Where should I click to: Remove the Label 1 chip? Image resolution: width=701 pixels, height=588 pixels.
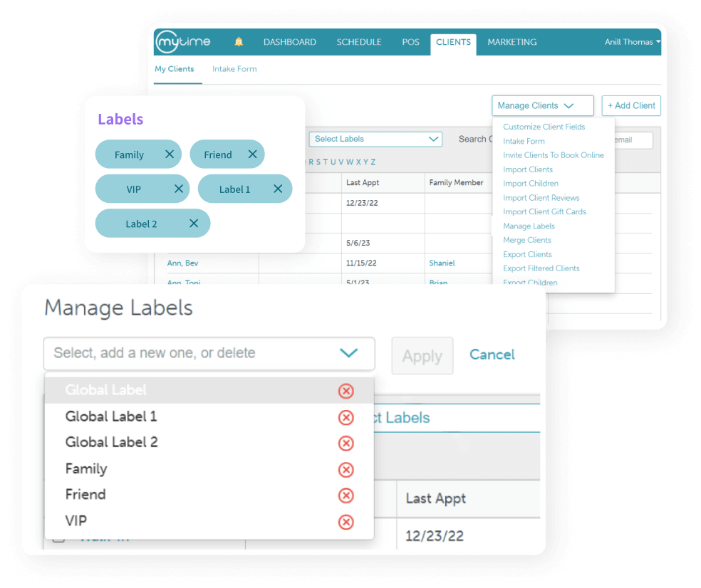click(x=278, y=189)
